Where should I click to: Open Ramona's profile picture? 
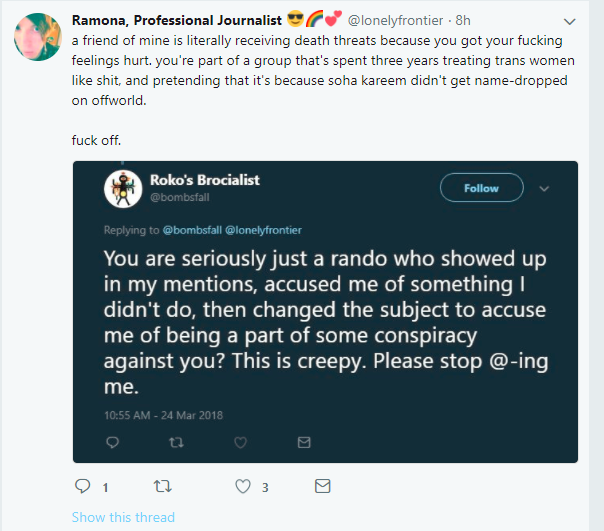(38, 37)
